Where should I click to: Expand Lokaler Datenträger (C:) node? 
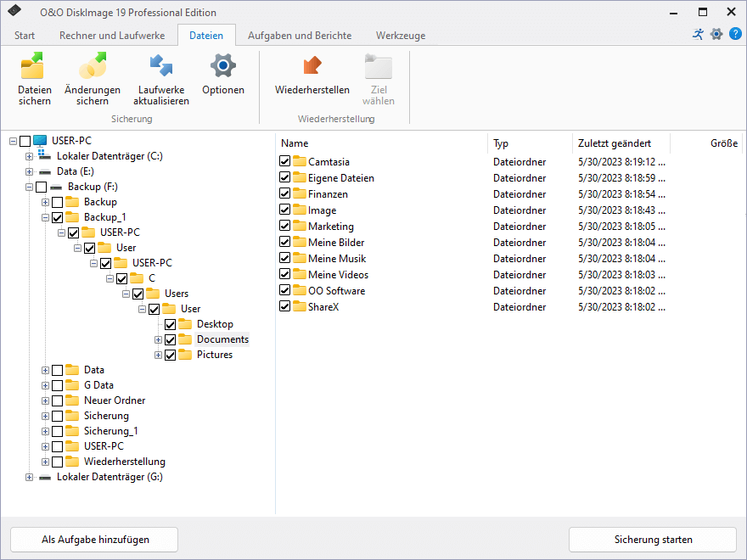click(x=29, y=156)
